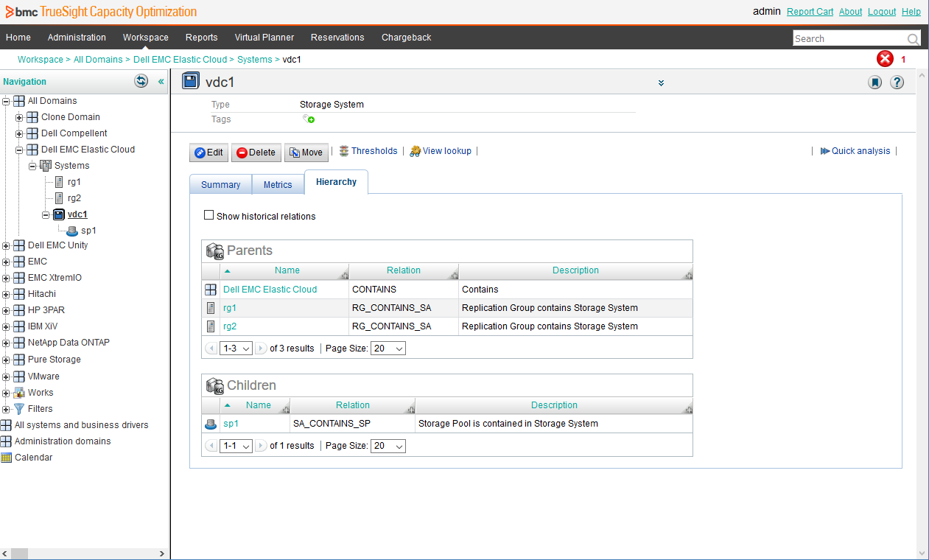Collapse the vdc1 tree node
This screenshot has height=560, width=929.
pos(46,215)
